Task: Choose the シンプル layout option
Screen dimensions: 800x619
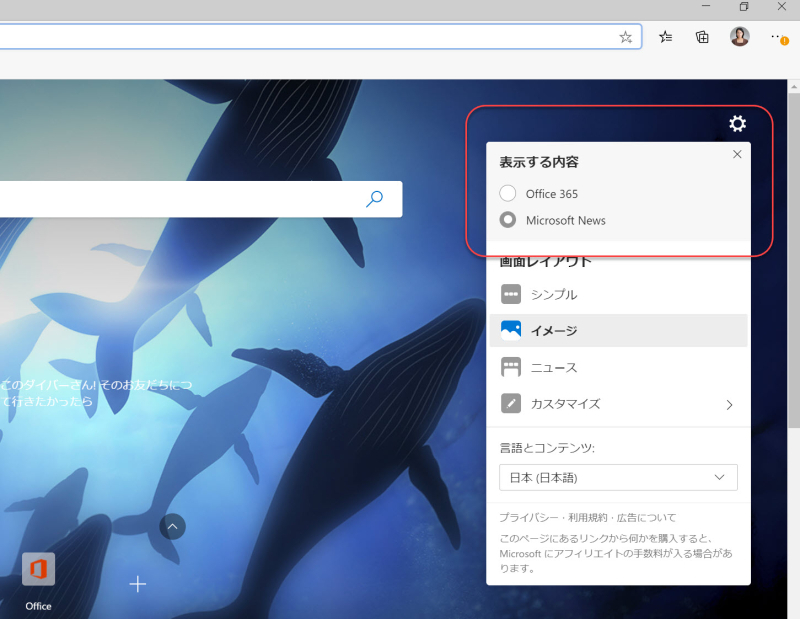Action: pos(618,294)
